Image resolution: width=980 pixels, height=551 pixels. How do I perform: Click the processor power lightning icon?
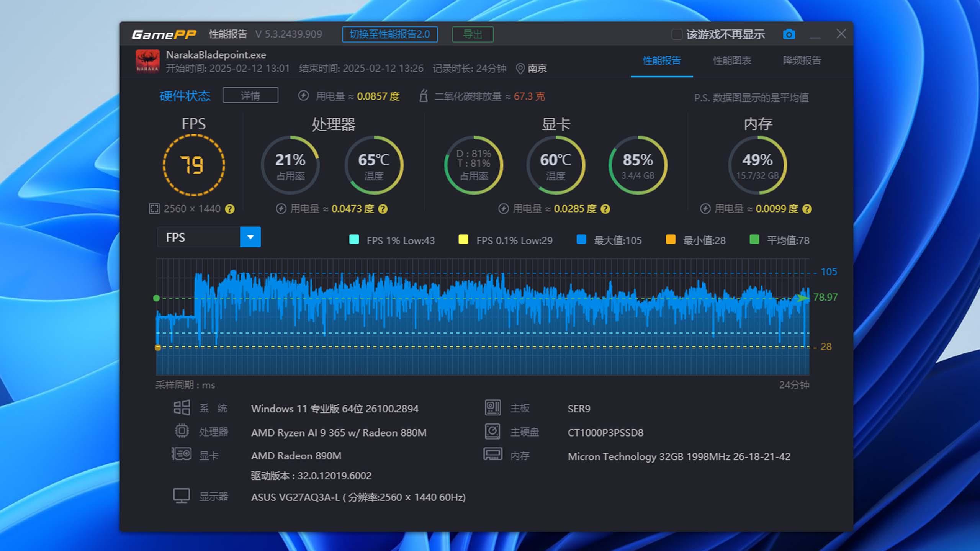(281, 209)
